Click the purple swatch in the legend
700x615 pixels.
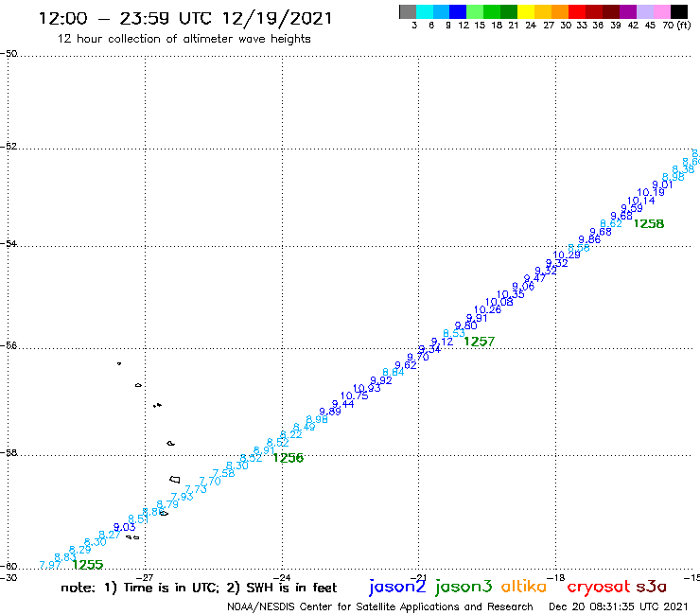tap(628, 11)
